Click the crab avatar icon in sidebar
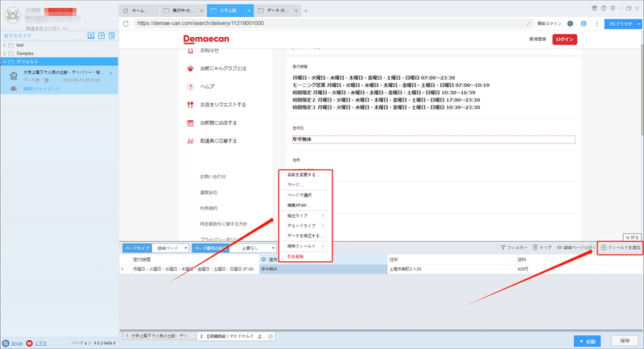The height and width of the screenshot is (349, 644). (13, 15)
